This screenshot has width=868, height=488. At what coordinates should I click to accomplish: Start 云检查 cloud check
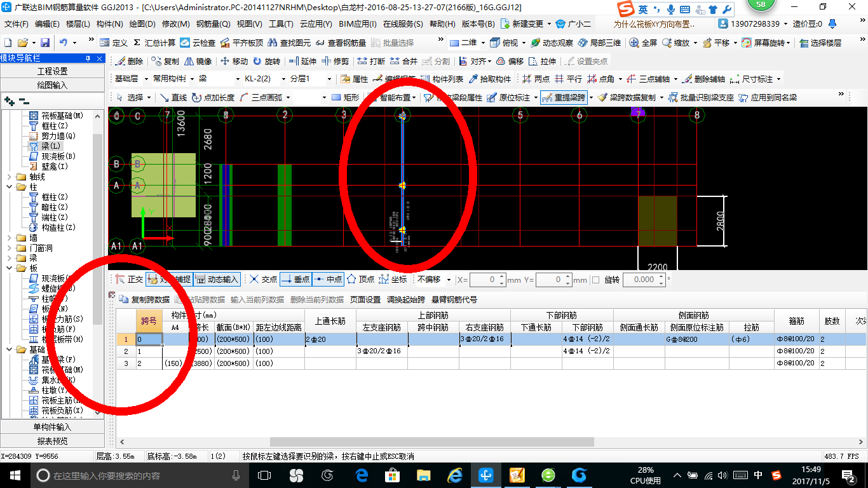[x=198, y=43]
